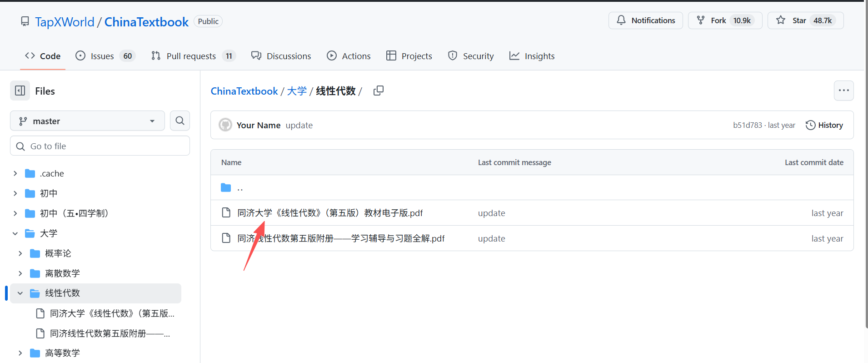Click the Public visibility badge
Image resolution: width=868 pixels, height=363 pixels.
(208, 21)
